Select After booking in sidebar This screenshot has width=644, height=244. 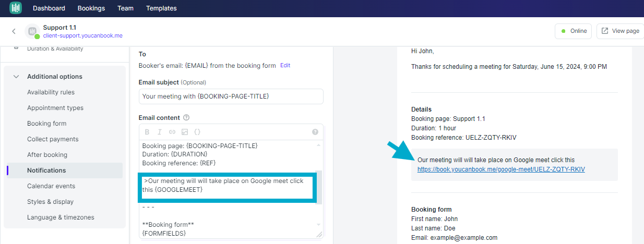(47, 155)
